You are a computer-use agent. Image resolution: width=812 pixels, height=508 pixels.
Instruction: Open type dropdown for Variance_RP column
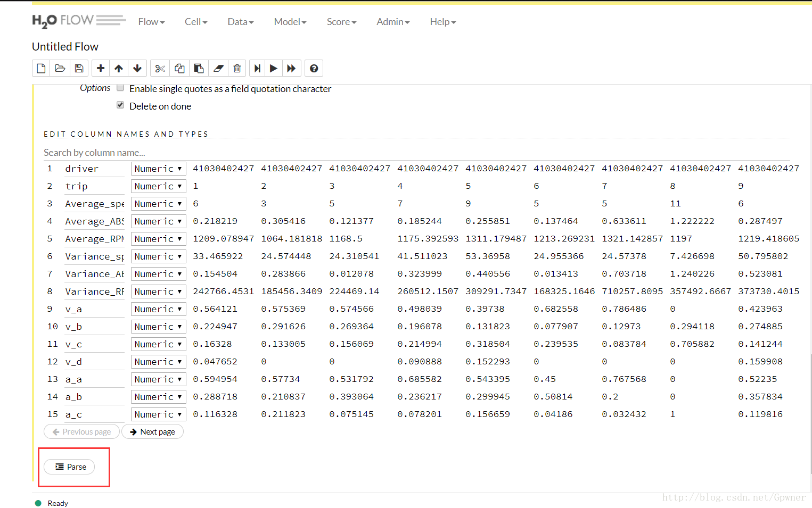coord(159,292)
